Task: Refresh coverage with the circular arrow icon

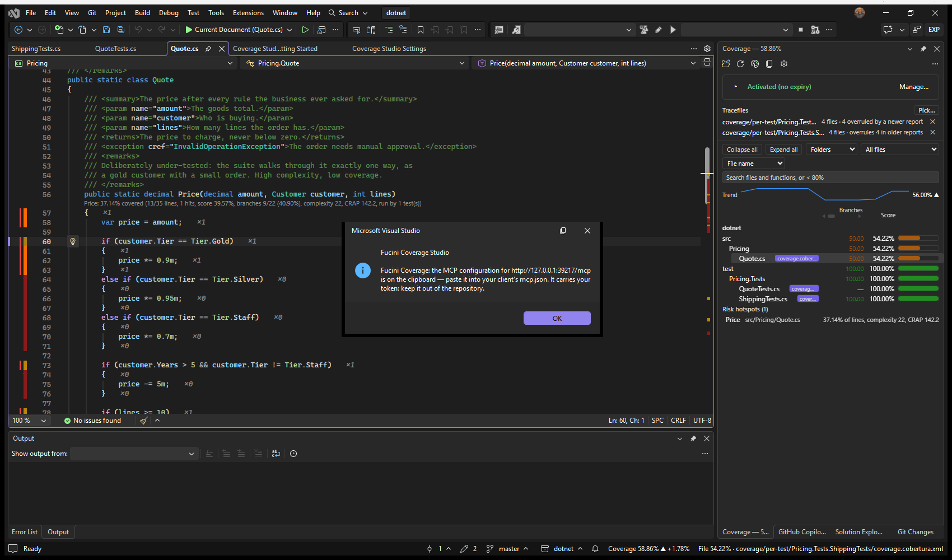Action: coord(740,64)
